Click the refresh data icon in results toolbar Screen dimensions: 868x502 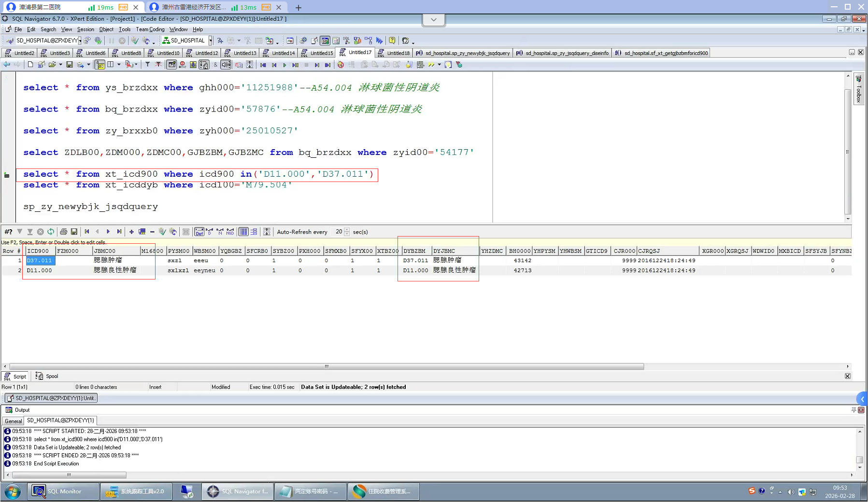(x=51, y=232)
